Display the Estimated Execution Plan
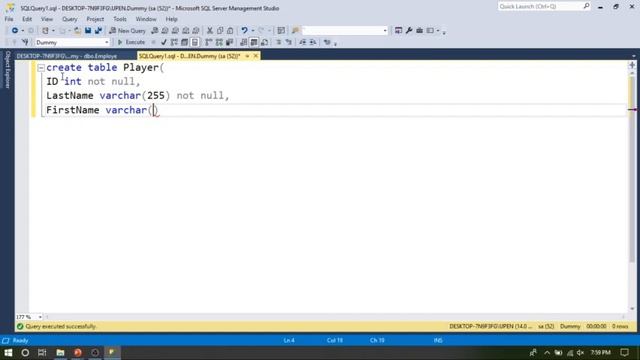Image resolution: width=640 pixels, height=360 pixels. pos(174,42)
